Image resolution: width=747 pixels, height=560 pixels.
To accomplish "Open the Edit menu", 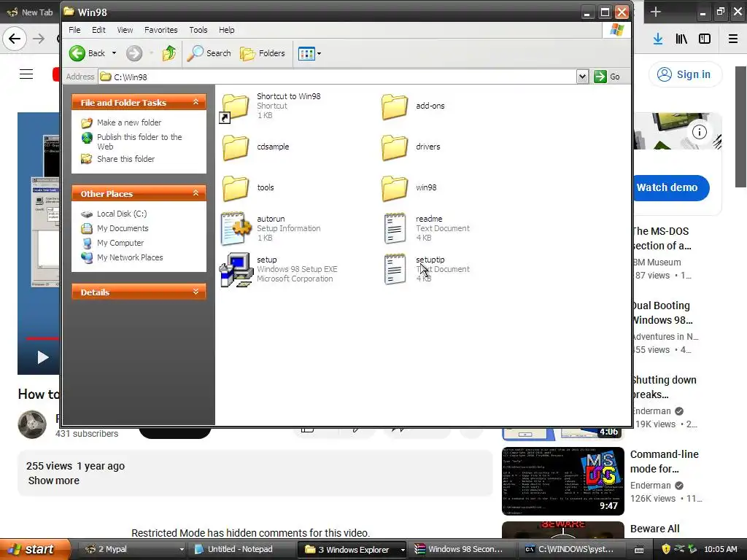I will click(98, 30).
